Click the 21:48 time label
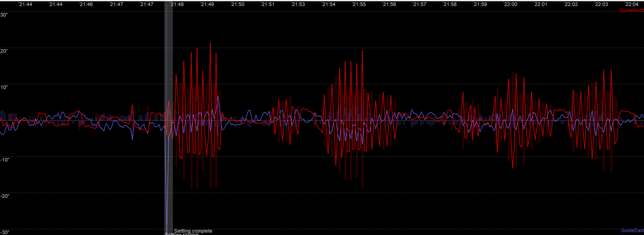Image resolution: width=644 pixels, height=235 pixels. pyautogui.click(x=177, y=4)
